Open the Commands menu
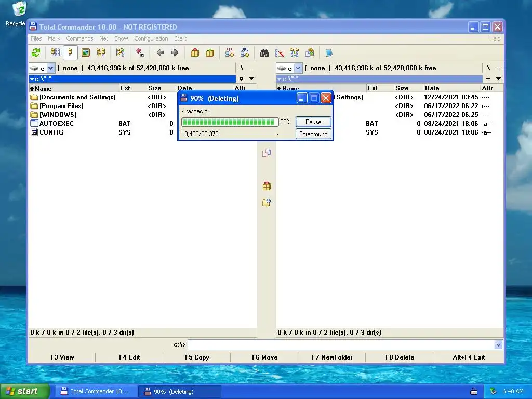Image resolution: width=532 pixels, height=399 pixels. (79, 38)
